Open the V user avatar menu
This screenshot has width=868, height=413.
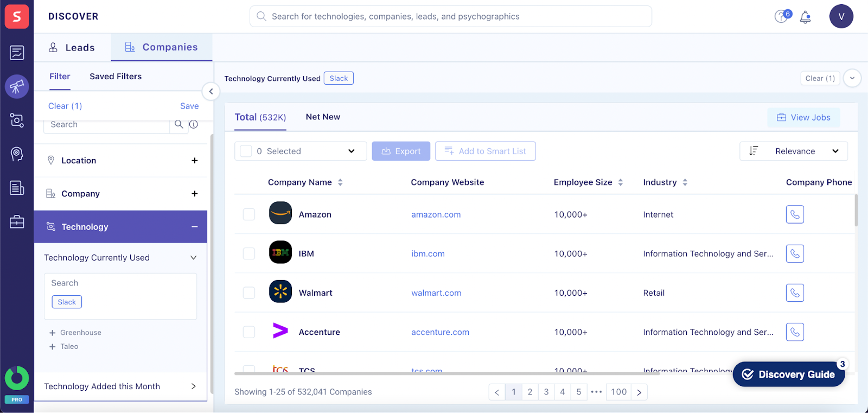841,16
